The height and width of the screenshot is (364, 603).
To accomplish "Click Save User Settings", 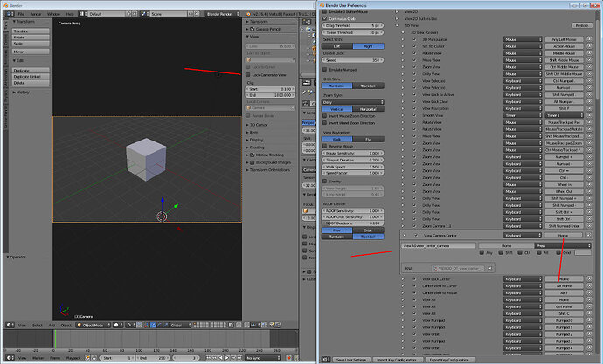I will pyautogui.click(x=351, y=360).
